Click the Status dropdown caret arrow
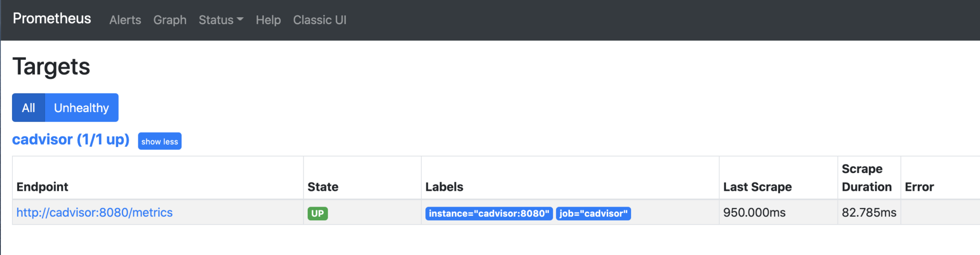Screen dimensions: 980x255 (240, 20)
